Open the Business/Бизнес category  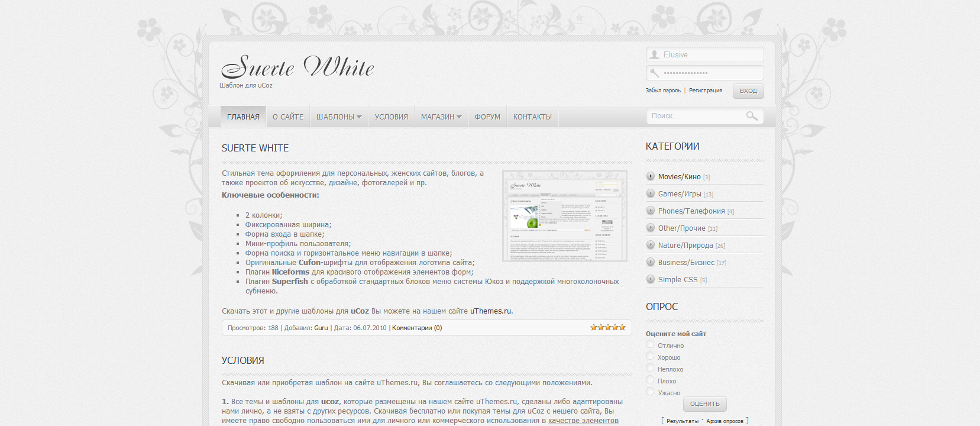686,262
